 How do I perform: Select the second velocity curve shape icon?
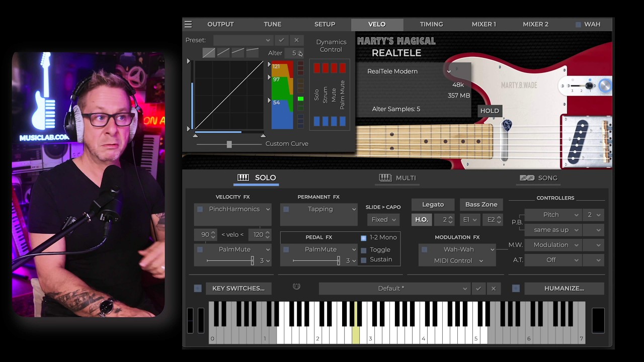point(223,53)
